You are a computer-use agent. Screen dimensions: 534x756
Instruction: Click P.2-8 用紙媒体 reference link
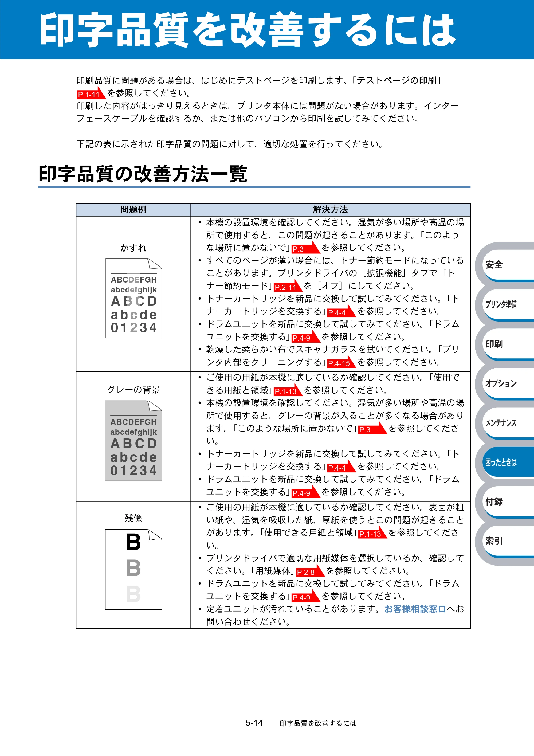[310, 571]
